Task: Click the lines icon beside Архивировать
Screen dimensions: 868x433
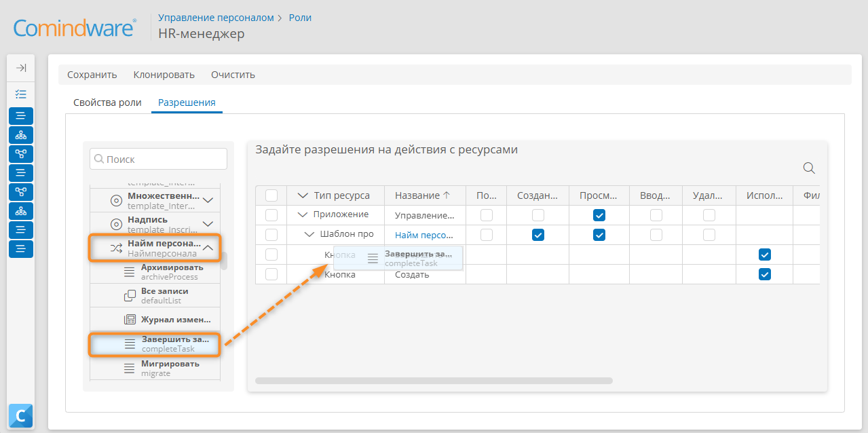Action: [x=130, y=271]
